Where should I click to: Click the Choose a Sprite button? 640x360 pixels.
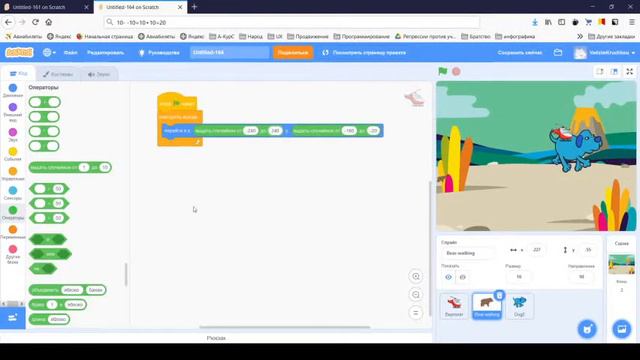click(587, 329)
